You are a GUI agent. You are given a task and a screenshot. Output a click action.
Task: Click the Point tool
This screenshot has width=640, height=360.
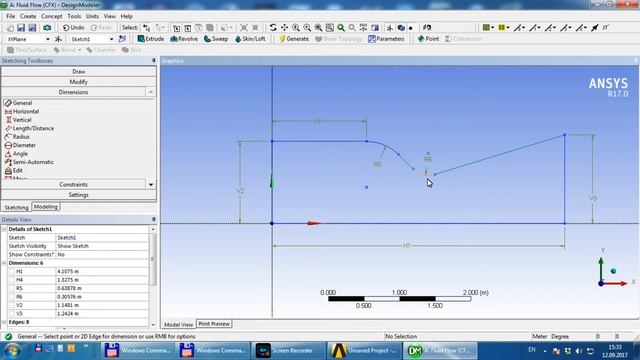[x=428, y=39]
